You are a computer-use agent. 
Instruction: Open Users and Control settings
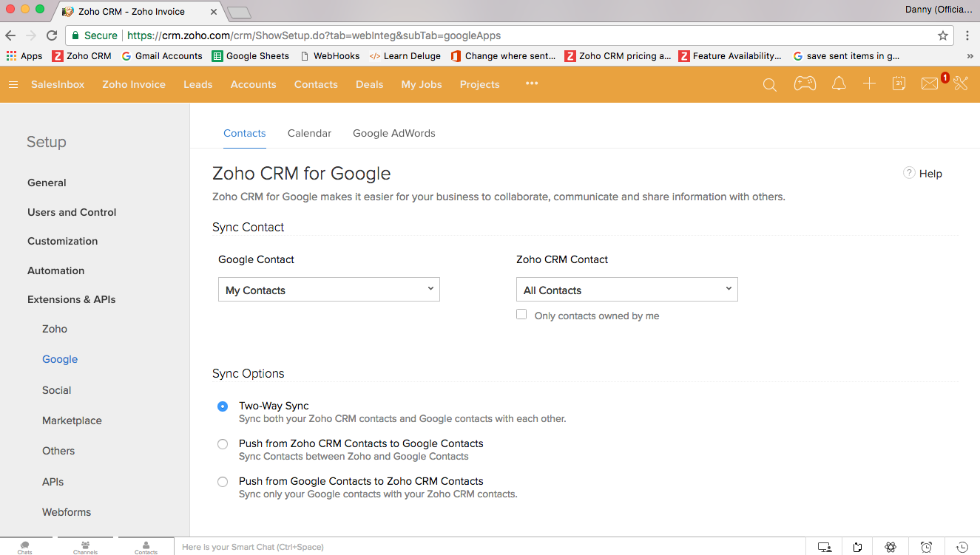click(x=72, y=212)
